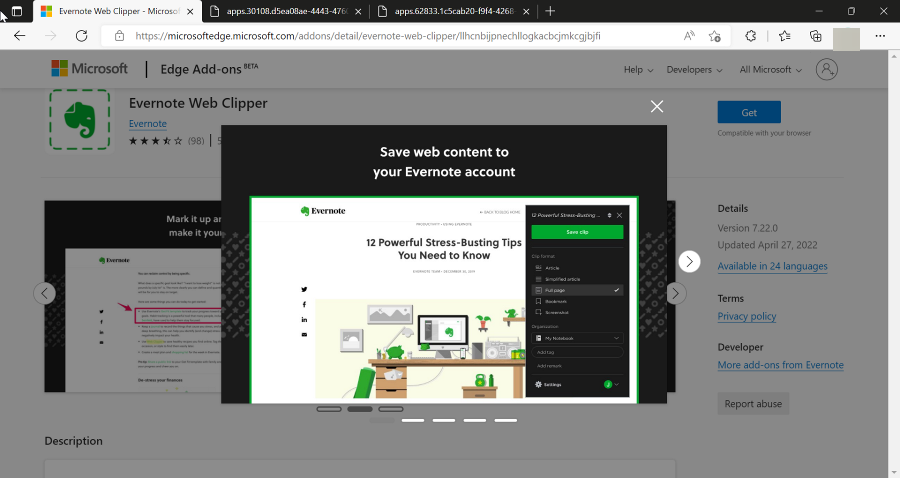The width and height of the screenshot is (900, 478).
Task: Go back with the browser back arrow
Action: tap(20, 36)
